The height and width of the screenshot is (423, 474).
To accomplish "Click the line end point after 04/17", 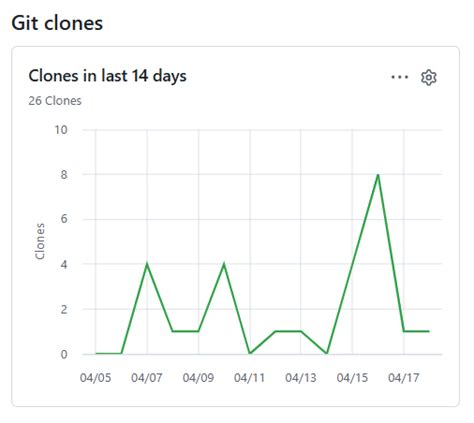I will pyautogui.click(x=429, y=331).
